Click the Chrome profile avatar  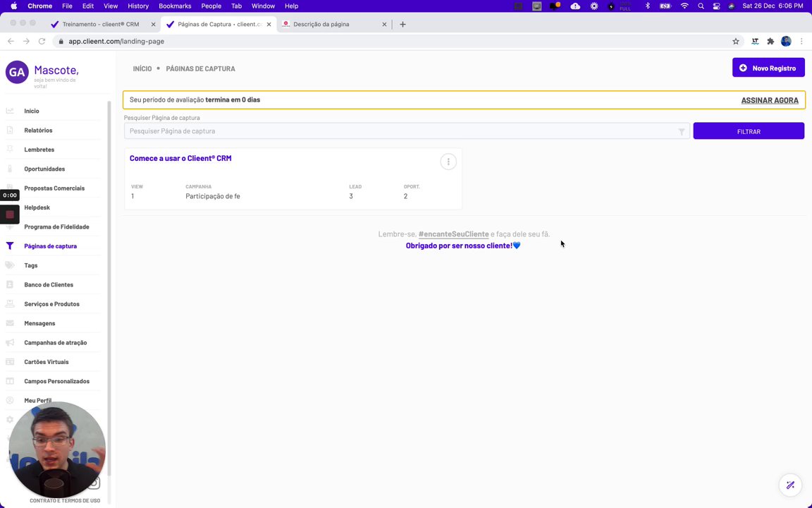tap(786, 42)
